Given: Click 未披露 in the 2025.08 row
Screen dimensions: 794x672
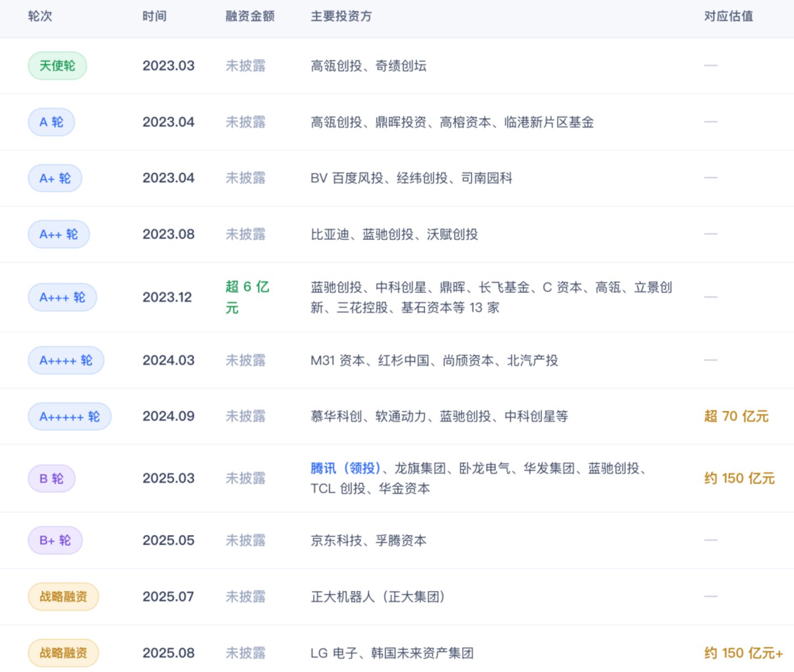Looking at the screenshot, I should (246, 653).
